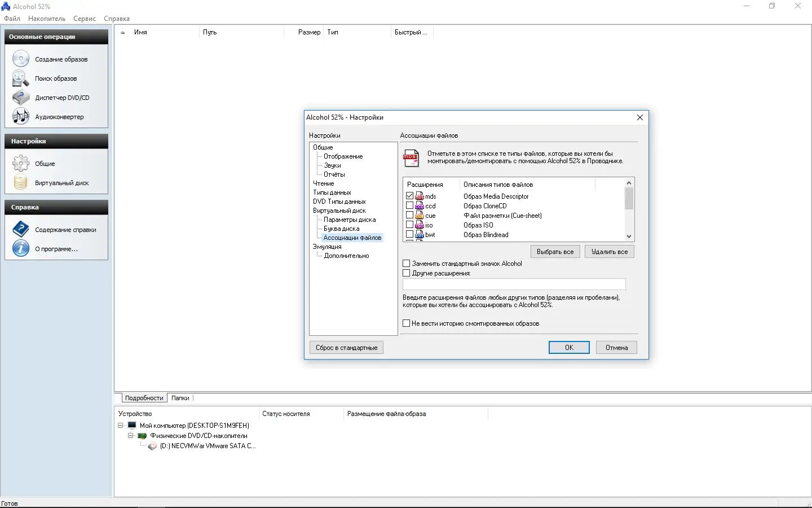Viewport: 812px width, 508px height.
Task: Select 'Эмуляция' settings tree item
Action: 327,247
